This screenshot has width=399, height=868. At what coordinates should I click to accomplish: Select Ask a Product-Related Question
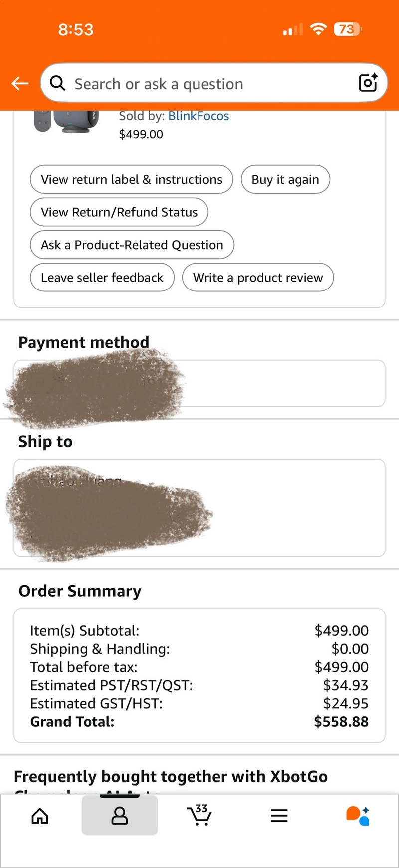pos(132,245)
